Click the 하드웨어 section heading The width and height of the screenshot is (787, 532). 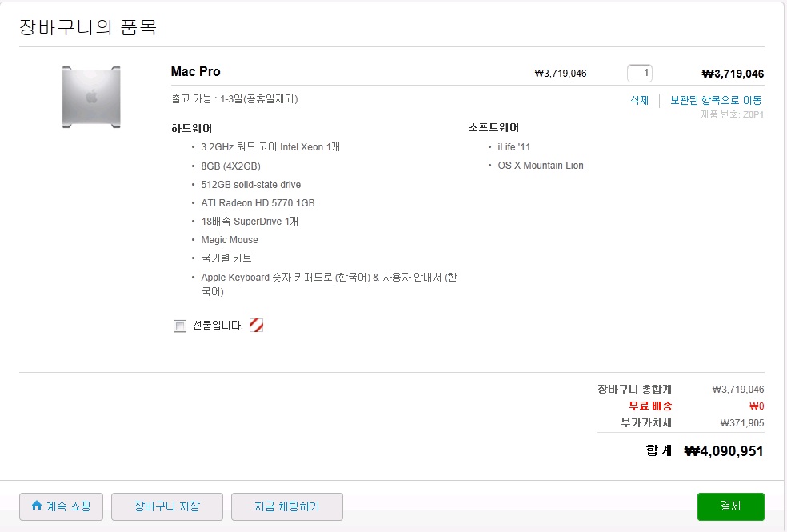click(x=191, y=128)
